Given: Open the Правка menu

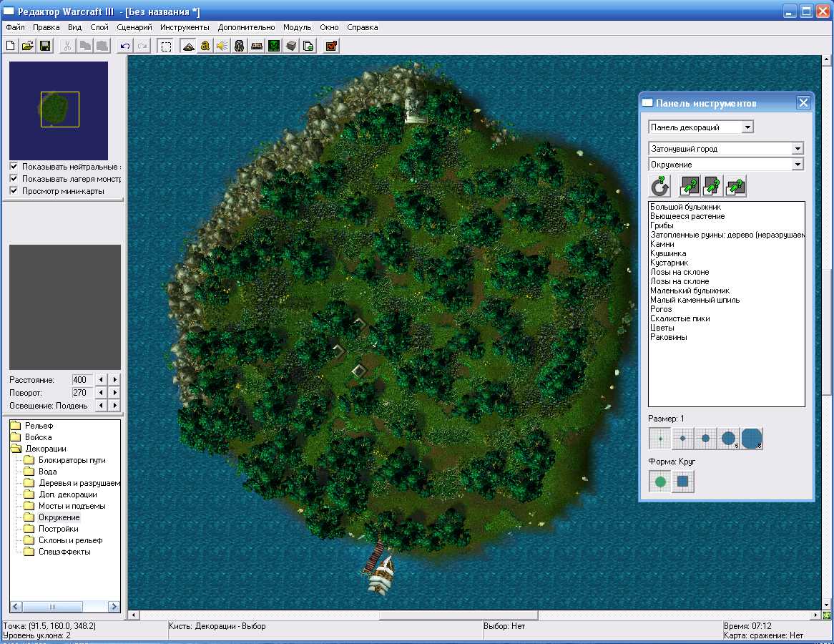Looking at the screenshot, I should click(x=46, y=27).
